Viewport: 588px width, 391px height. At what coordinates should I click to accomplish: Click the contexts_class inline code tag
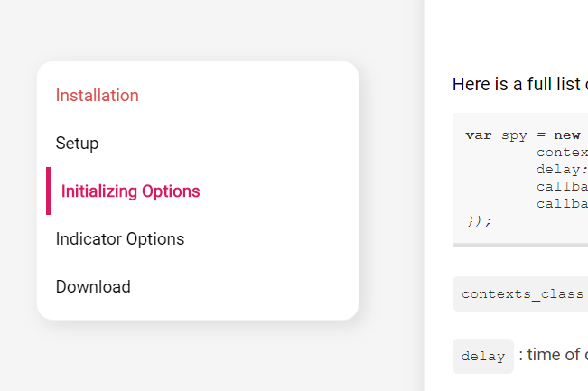coord(522,293)
